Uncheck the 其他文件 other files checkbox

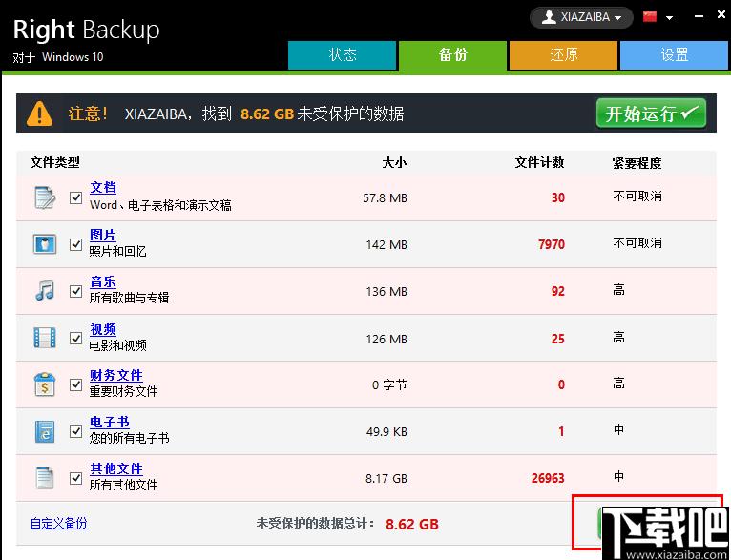[75, 478]
